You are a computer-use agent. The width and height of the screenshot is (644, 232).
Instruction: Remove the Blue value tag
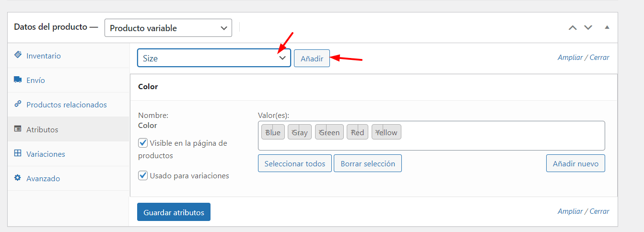click(x=267, y=132)
